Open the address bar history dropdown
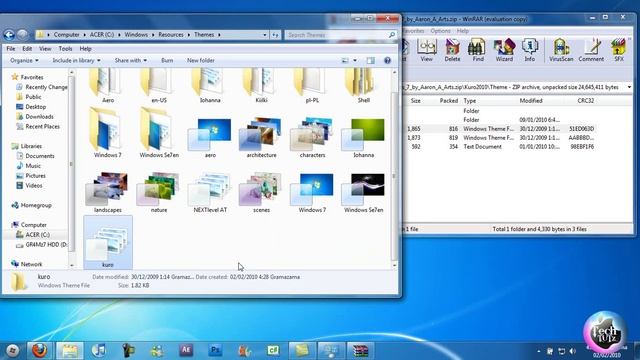Viewport: 640px width, 360px height. pos(264,35)
